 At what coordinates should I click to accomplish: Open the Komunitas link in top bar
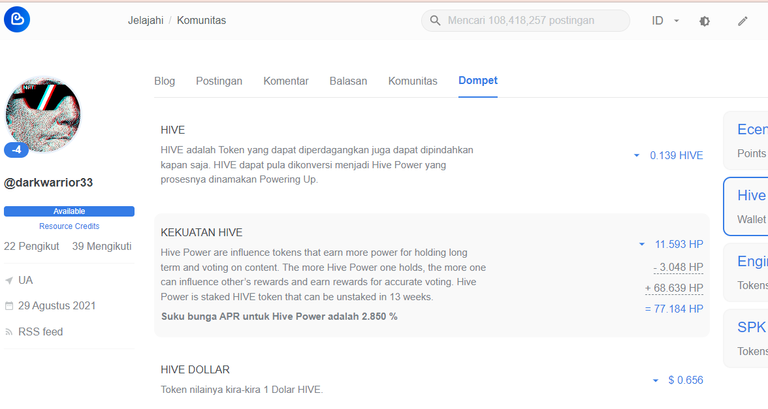point(201,21)
